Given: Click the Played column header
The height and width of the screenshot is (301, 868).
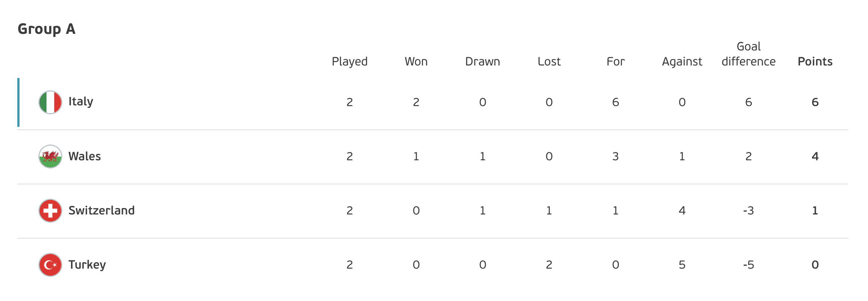Looking at the screenshot, I should (x=349, y=61).
